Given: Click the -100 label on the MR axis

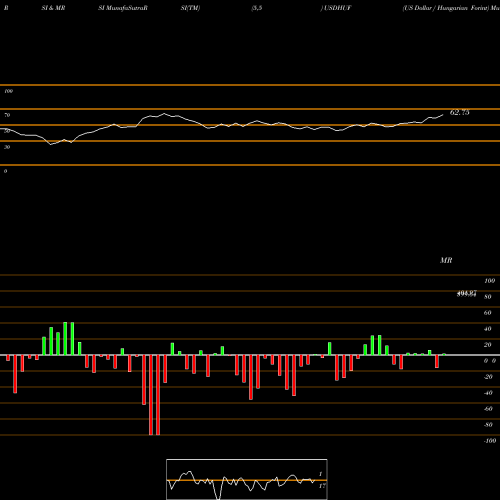Looking at the screenshot, I should [490, 441].
